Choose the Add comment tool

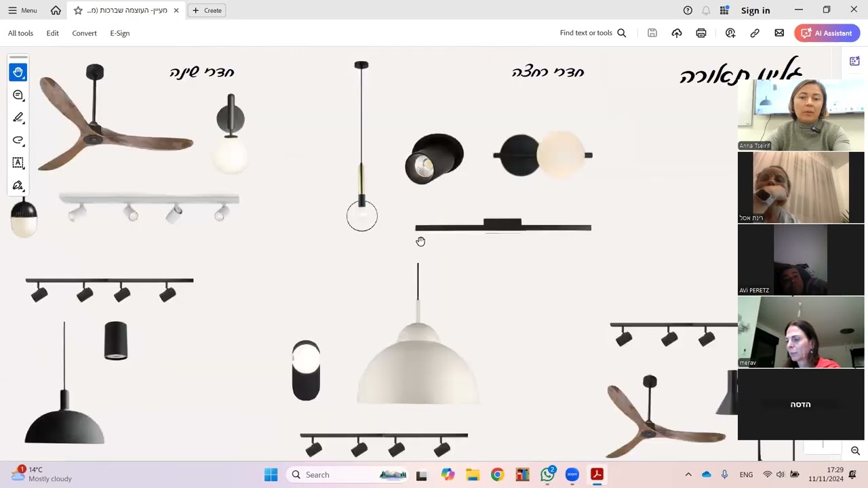pyautogui.click(x=18, y=95)
